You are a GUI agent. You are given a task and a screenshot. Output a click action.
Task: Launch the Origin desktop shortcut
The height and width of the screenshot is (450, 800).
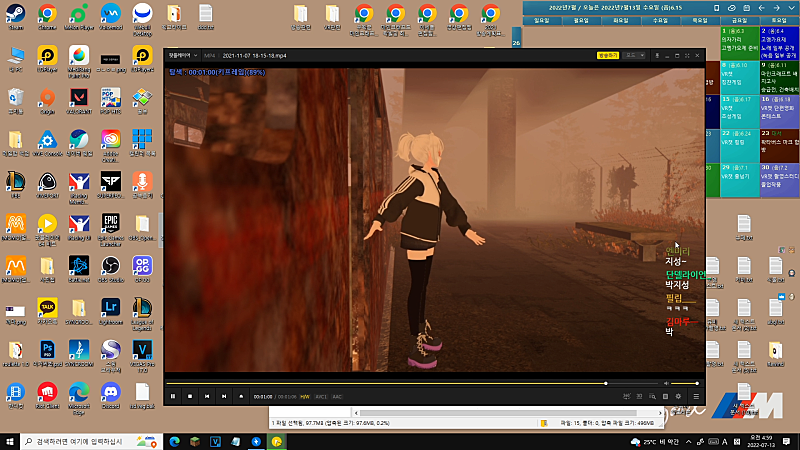(47, 101)
